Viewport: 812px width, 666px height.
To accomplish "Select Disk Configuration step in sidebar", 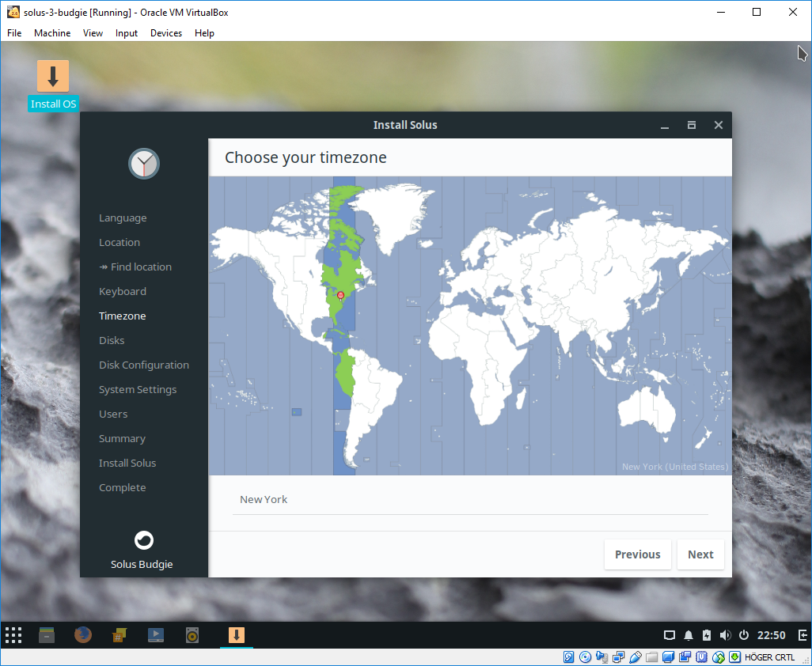I will pyautogui.click(x=144, y=365).
